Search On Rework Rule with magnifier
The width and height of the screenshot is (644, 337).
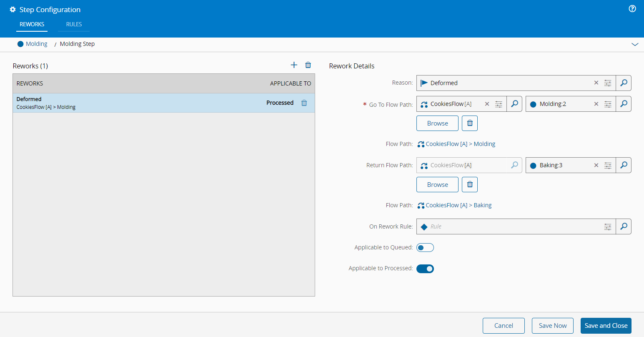624,226
